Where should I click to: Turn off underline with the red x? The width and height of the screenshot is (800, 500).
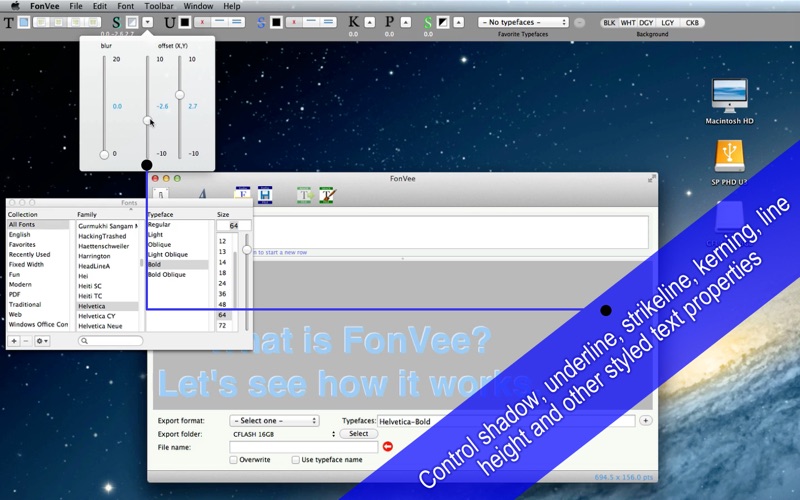tap(203, 22)
